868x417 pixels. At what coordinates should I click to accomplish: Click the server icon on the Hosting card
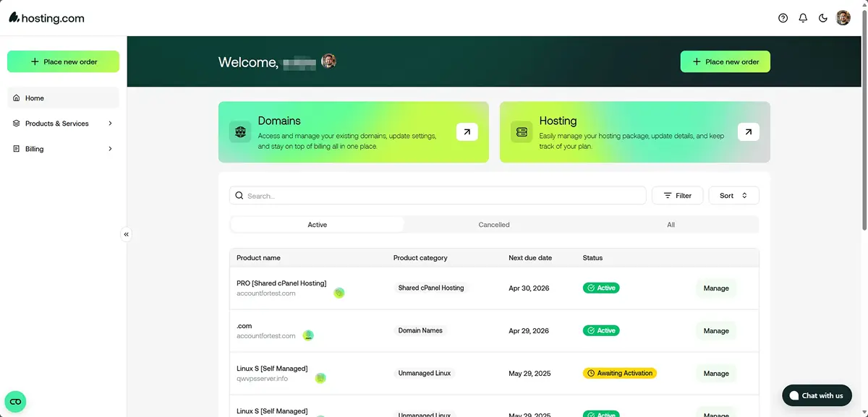521,132
